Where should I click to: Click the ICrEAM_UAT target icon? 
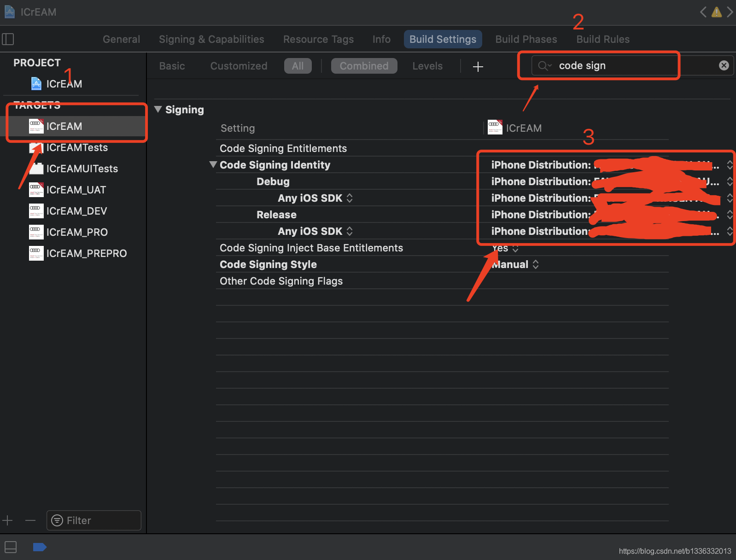click(x=36, y=190)
